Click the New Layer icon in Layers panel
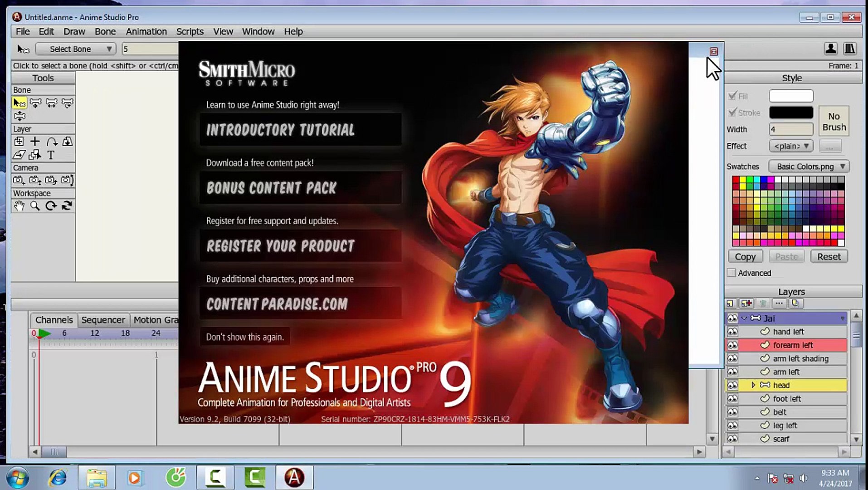Image resolution: width=868 pixels, height=490 pixels. click(730, 304)
